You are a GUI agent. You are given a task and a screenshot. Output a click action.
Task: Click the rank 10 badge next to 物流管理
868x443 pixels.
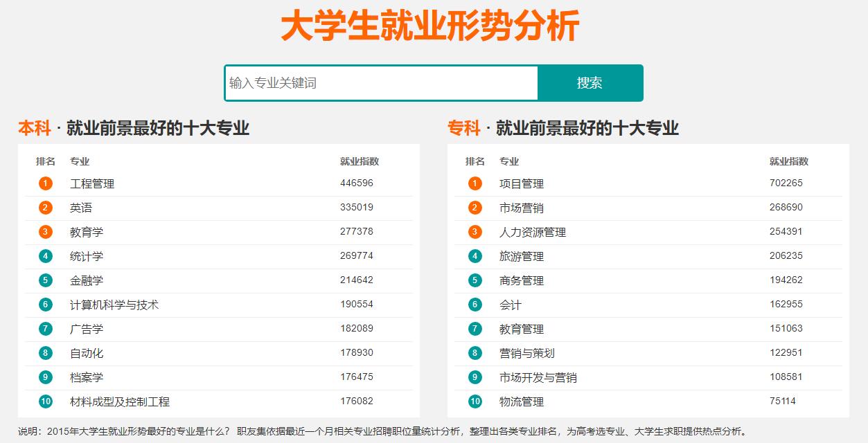475,401
